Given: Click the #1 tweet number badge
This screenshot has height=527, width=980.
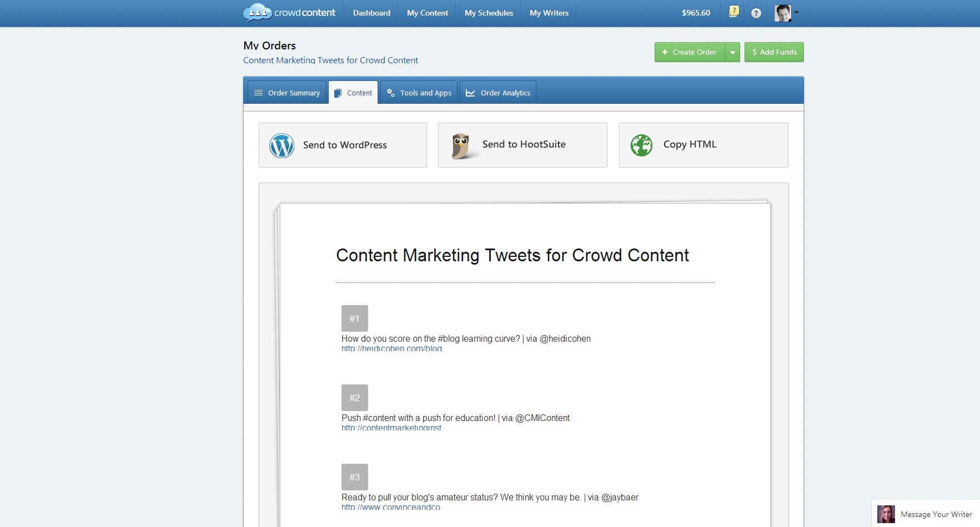Looking at the screenshot, I should [x=354, y=318].
